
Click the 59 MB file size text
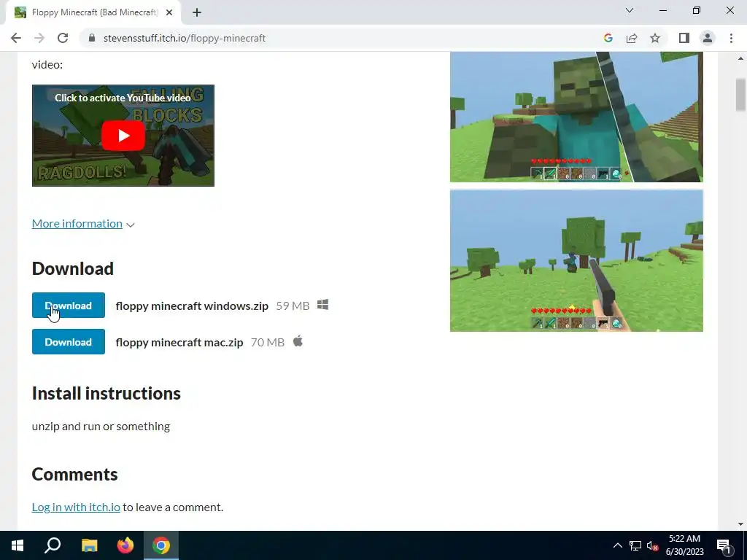tap(293, 306)
